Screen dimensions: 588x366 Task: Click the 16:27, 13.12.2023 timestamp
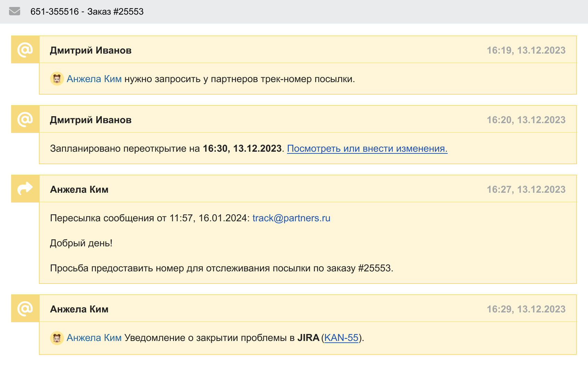[x=526, y=190]
